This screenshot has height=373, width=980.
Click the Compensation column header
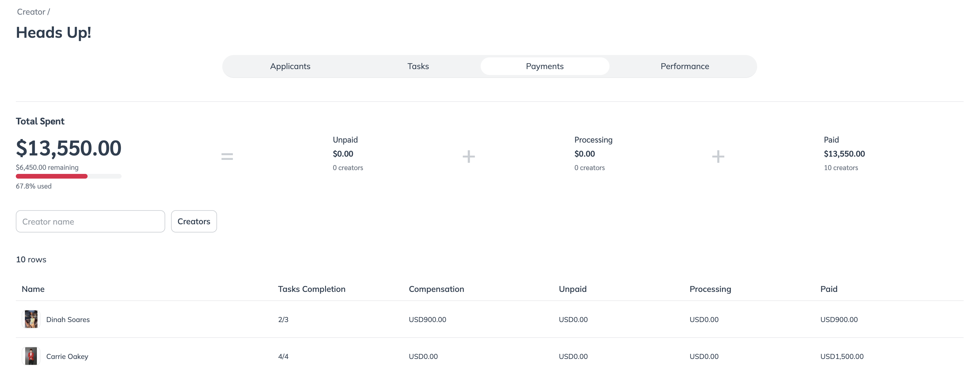click(436, 289)
